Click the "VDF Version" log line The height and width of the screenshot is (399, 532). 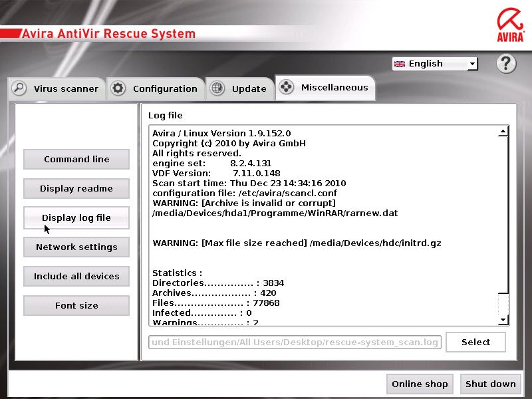[216, 173]
